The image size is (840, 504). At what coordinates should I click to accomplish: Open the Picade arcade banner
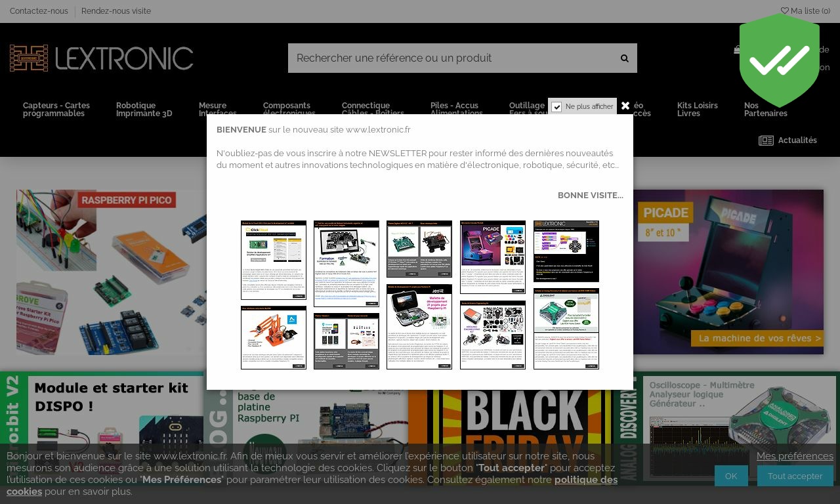coord(728,272)
